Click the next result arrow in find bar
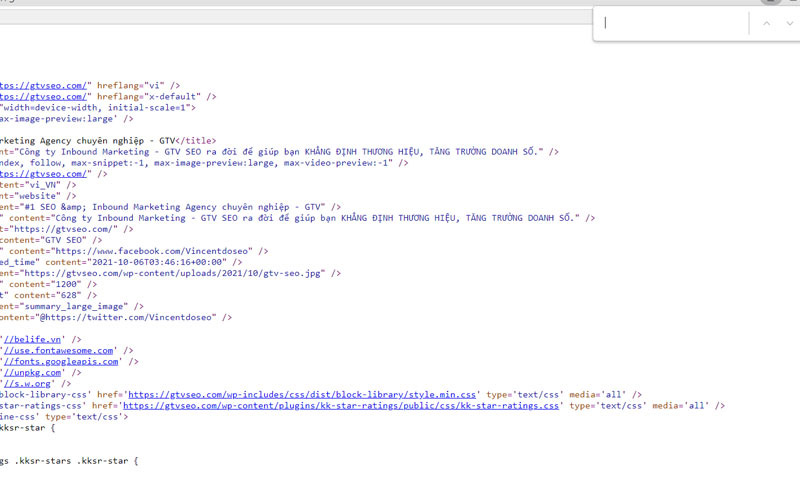 click(x=789, y=23)
